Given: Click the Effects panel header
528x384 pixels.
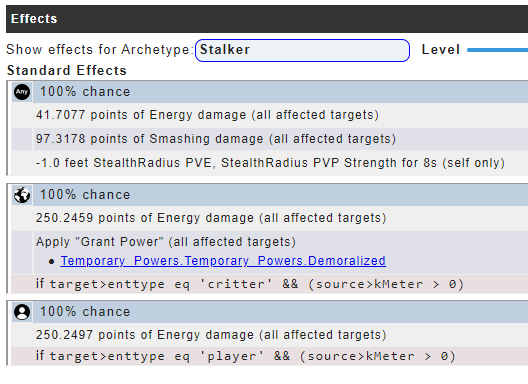Looking at the screenshot, I should pos(267,19).
